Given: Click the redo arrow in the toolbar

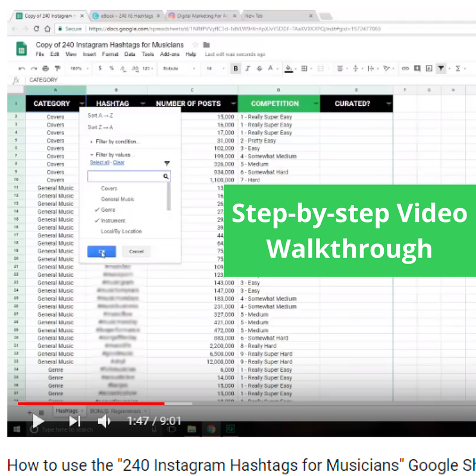Looking at the screenshot, I should [34, 68].
